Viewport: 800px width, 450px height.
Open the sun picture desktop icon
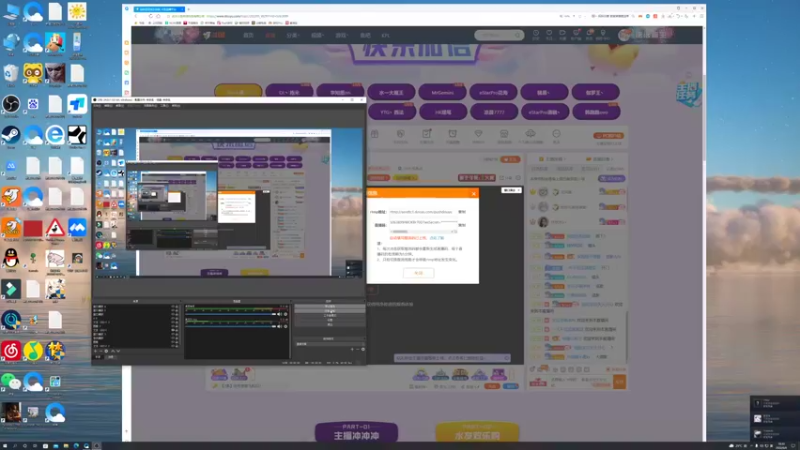[x=77, y=12]
